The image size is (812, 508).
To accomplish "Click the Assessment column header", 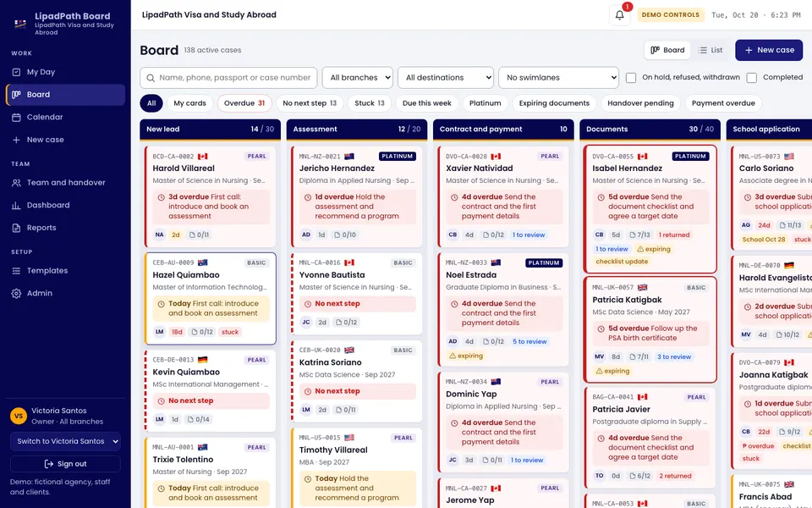I will coord(357,129).
